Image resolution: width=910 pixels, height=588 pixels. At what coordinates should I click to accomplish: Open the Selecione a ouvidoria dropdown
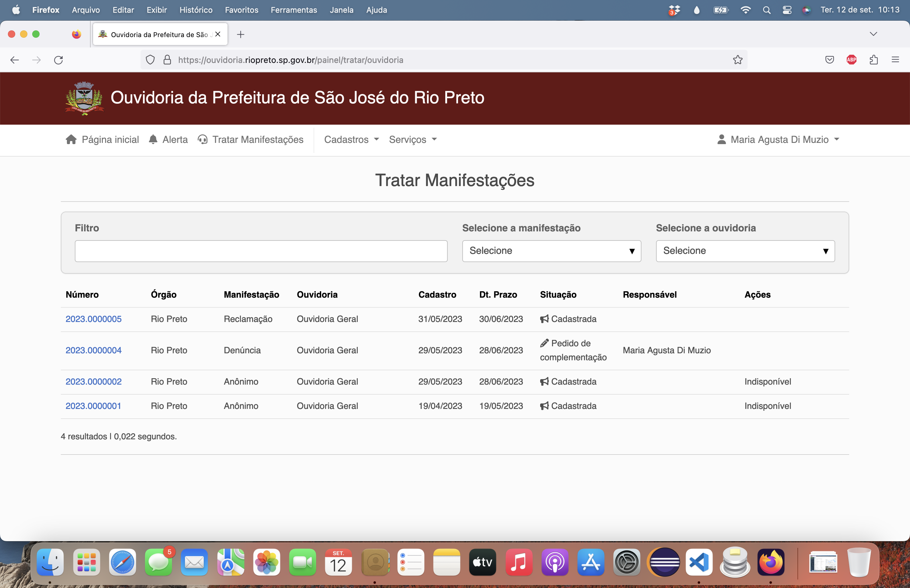pyautogui.click(x=745, y=251)
